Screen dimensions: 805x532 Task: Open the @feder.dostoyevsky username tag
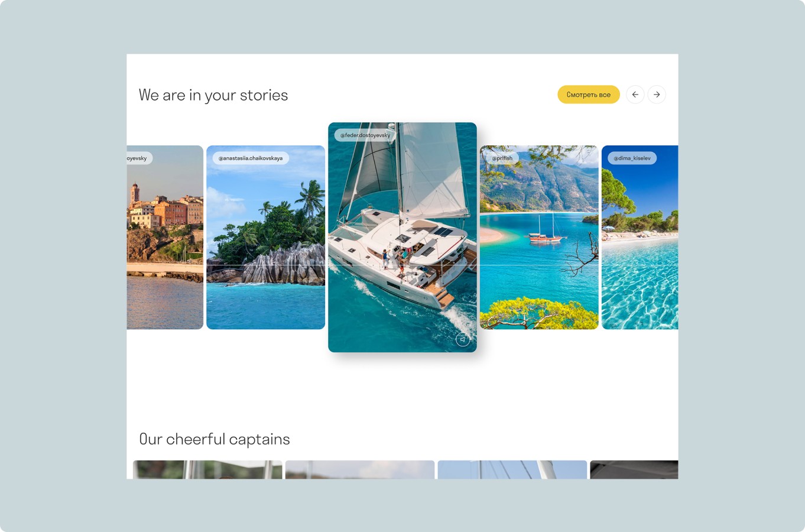click(x=365, y=135)
